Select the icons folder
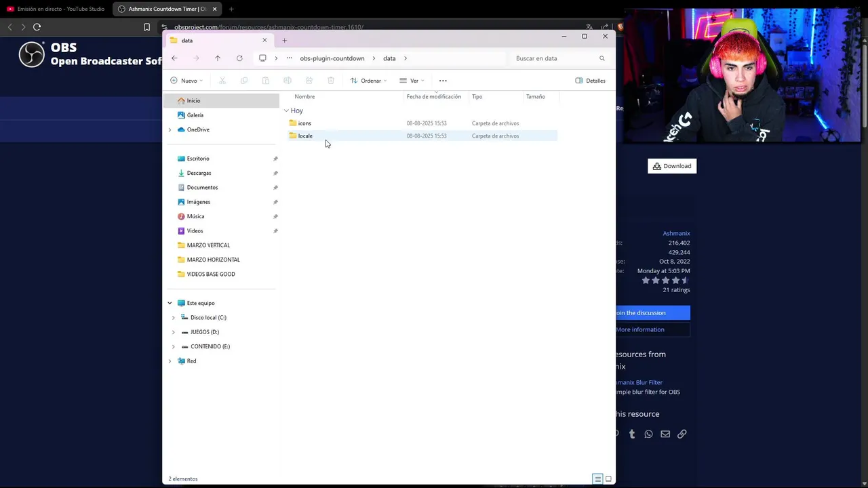868x488 pixels. pyautogui.click(x=304, y=123)
